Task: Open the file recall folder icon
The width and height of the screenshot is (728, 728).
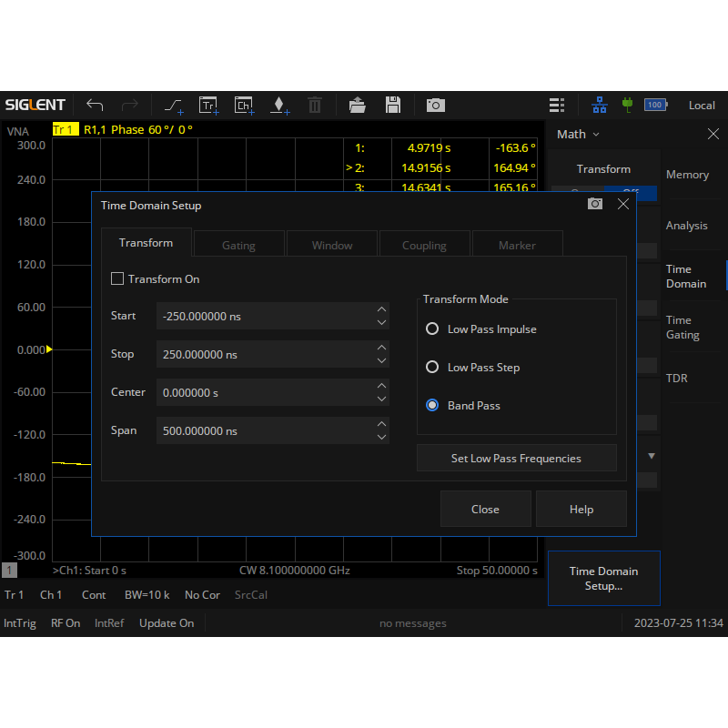Action: click(357, 106)
